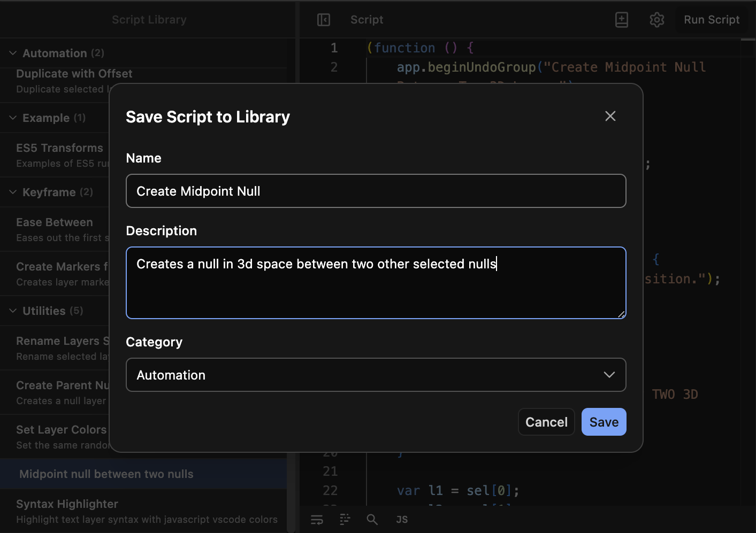The width and height of the screenshot is (756, 533).
Task: Expand the Utilities section chevron
Action: pos(12,311)
